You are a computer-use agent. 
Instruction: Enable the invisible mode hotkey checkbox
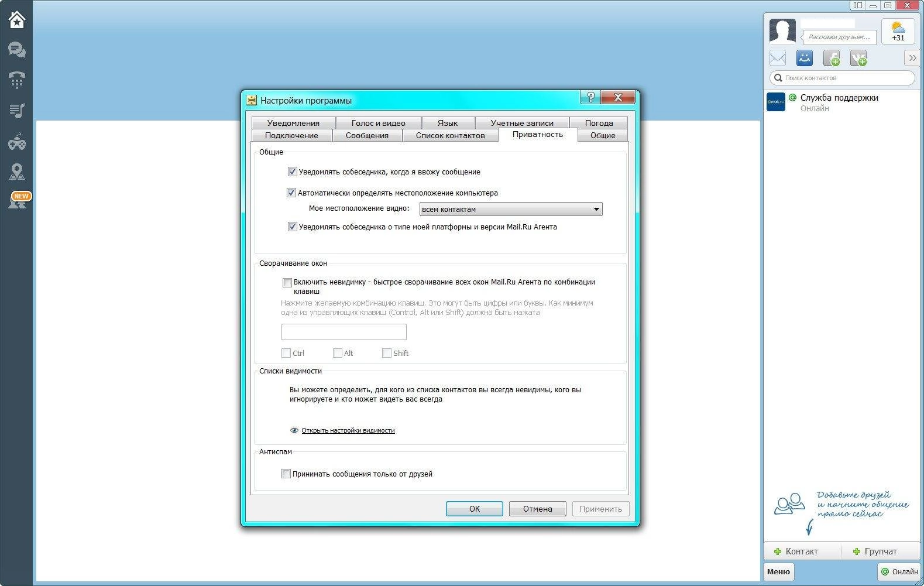click(287, 283)
